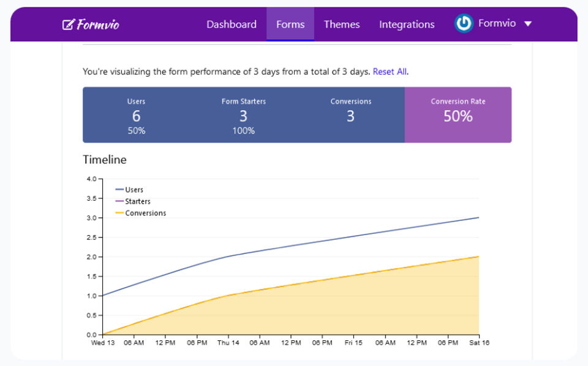Click the Users 50% percentage text
This screenshot has height=366, width=588.
point(136,131)
